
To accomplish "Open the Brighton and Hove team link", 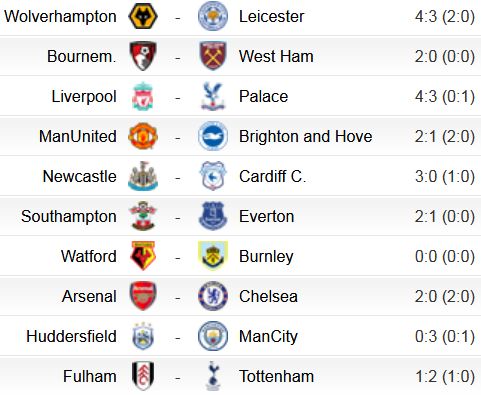I will point(306,136).
